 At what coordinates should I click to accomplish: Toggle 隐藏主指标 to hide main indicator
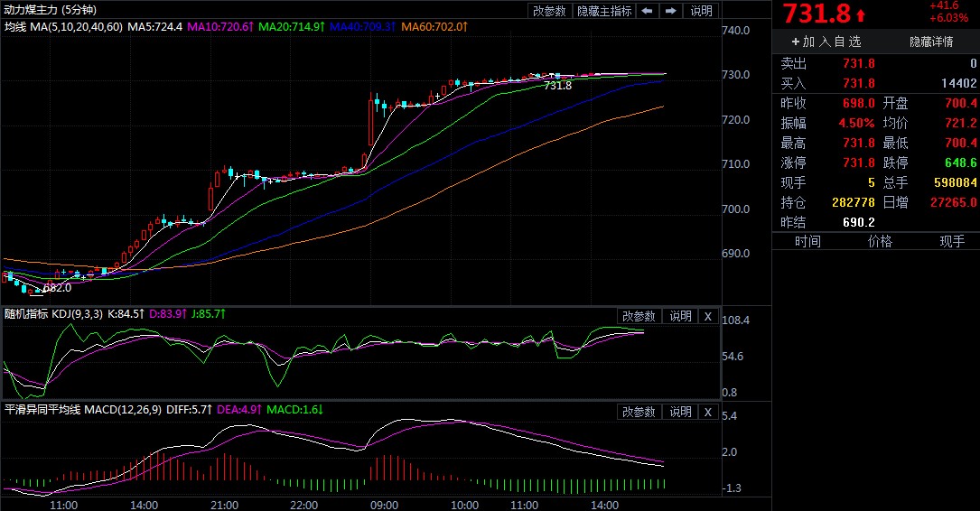click(604, 11)
